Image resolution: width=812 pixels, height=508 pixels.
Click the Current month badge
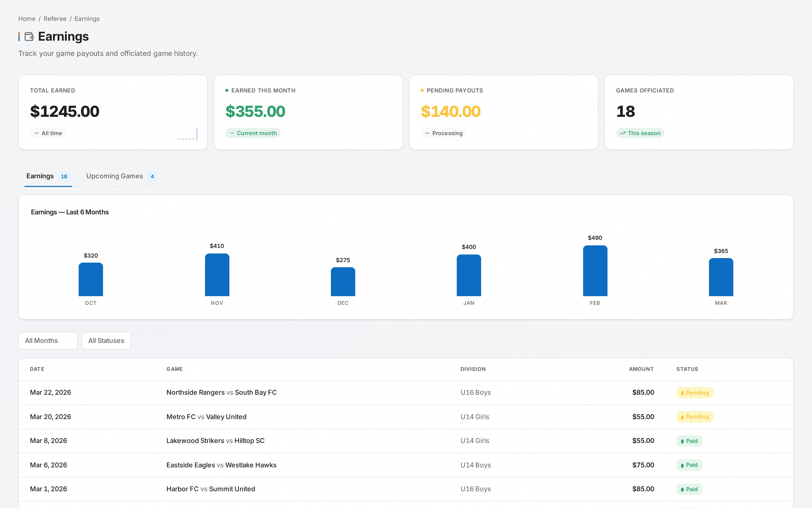click(x=253, y=133)
